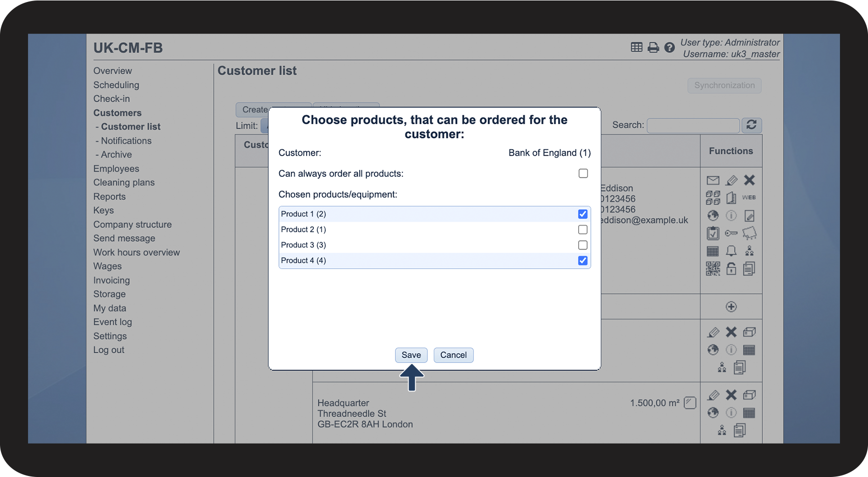The height and width of the screenshot is (477, 868).
Task: Uncheck the Product 1 (2) checkbox
Action: [583, 214]
